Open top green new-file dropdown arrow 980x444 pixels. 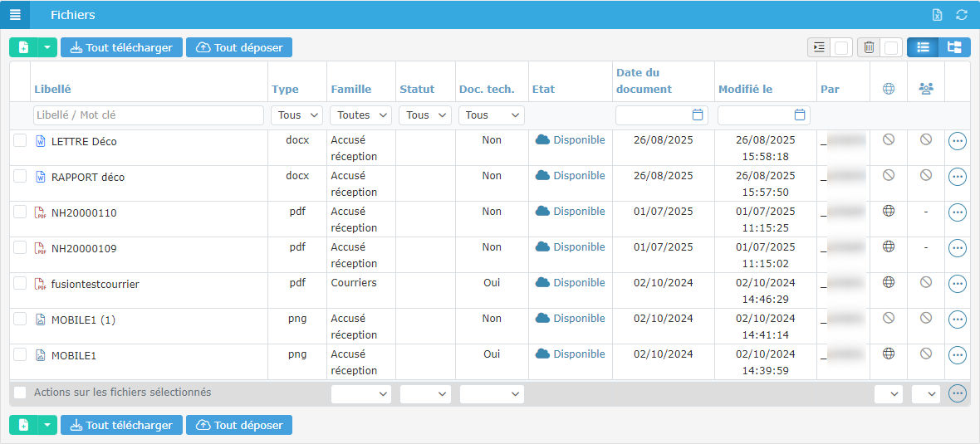click(x=47, y=47)
